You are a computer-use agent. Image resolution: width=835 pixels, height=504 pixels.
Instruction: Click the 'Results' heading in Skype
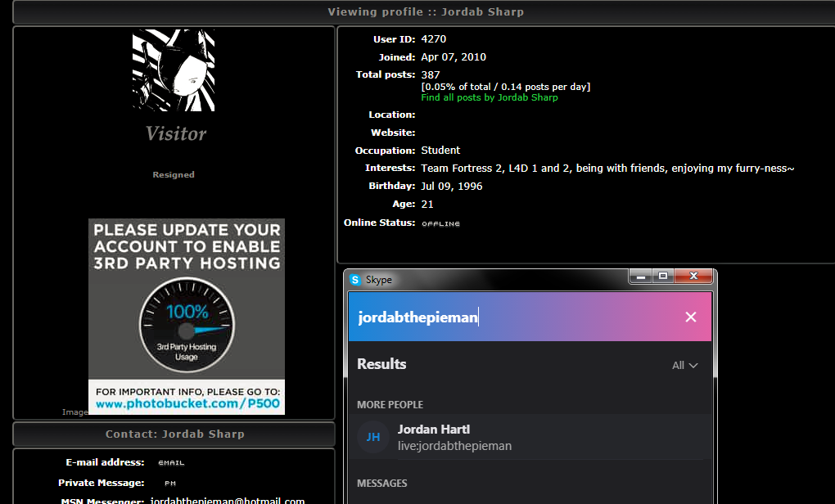point(381,364)
